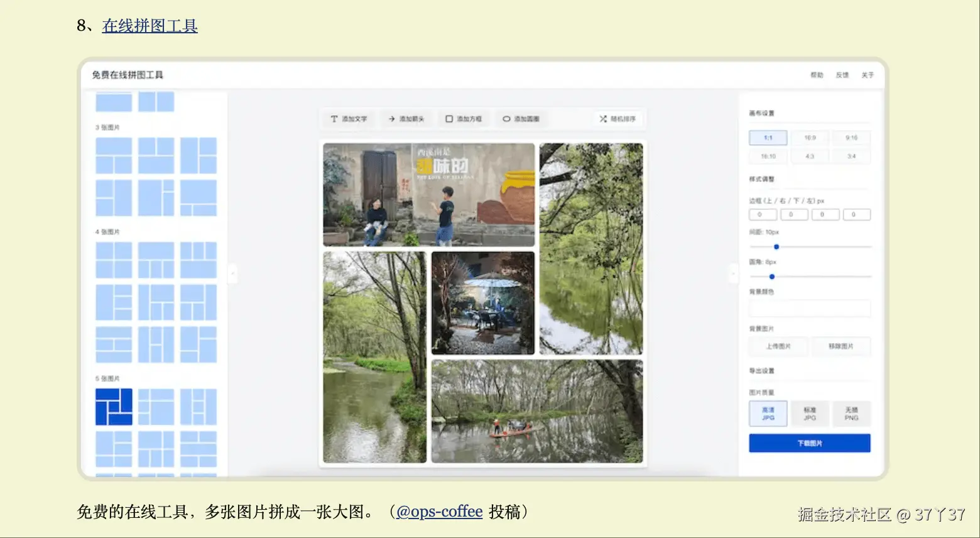Open the 在线拼图工具 article link

coord(150,26)
